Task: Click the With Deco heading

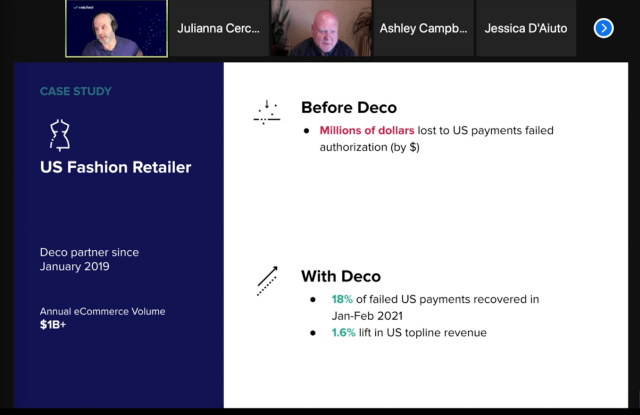Action: 341,276
